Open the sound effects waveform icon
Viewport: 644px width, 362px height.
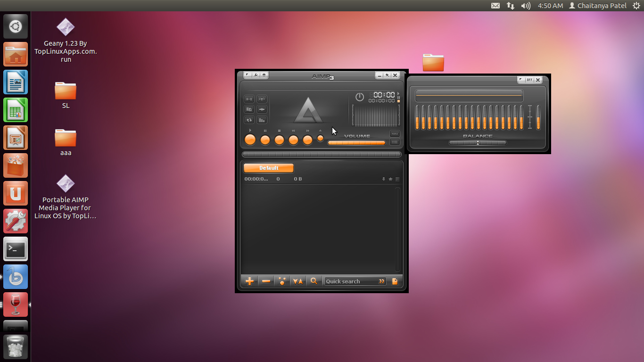pos(262,109)
